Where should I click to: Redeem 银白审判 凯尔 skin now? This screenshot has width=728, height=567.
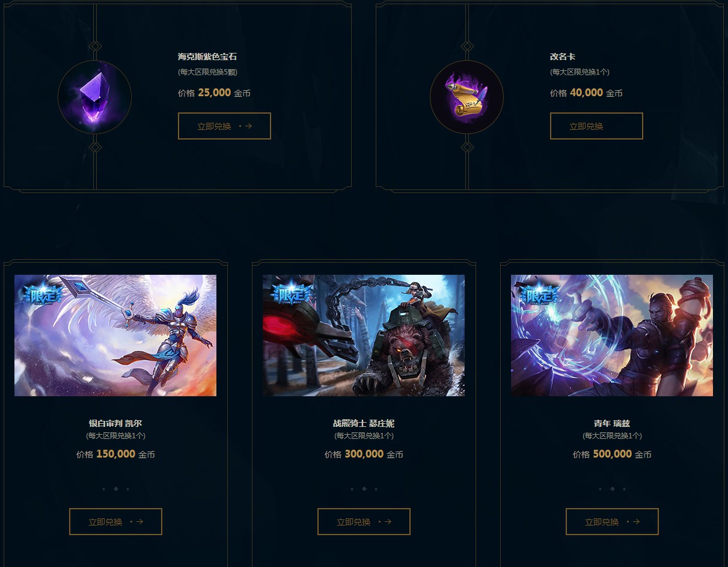115,522
